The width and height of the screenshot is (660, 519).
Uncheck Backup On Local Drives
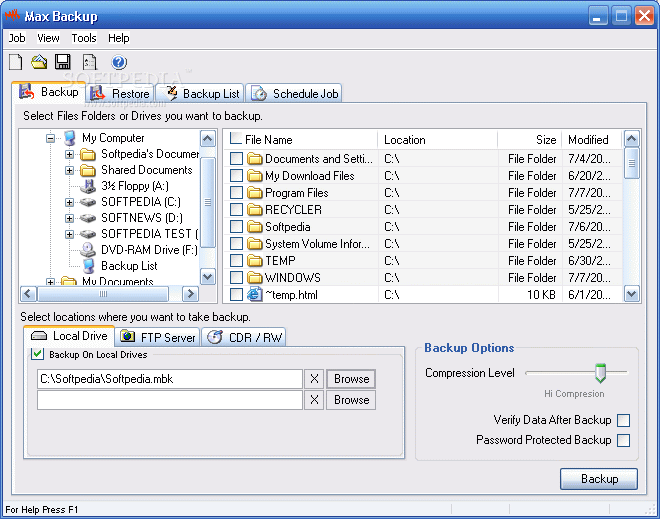tap(37, 354)
